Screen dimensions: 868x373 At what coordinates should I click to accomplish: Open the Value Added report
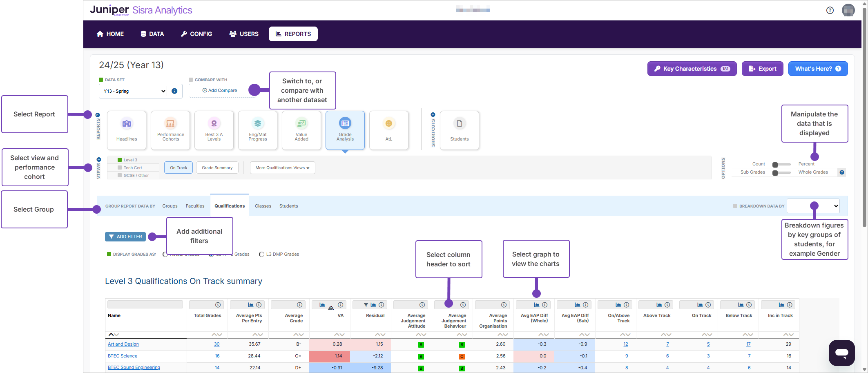[x=301, y=130]
